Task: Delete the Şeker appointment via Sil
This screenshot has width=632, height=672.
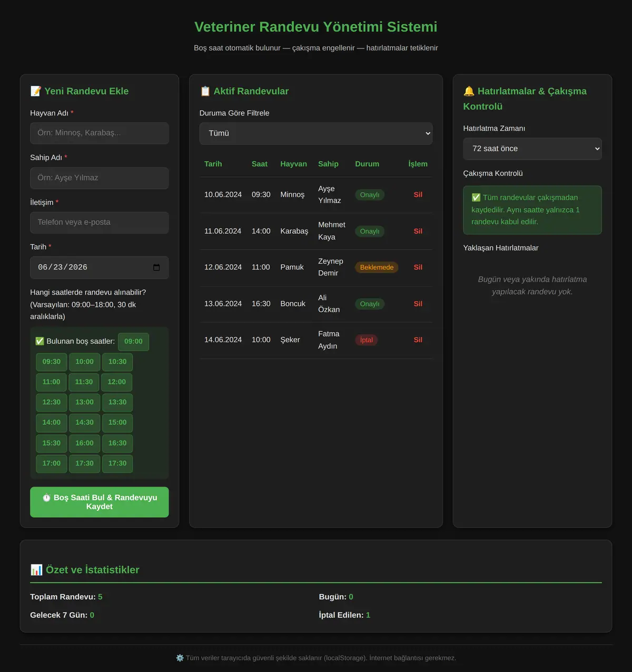Action: (418, 340)
